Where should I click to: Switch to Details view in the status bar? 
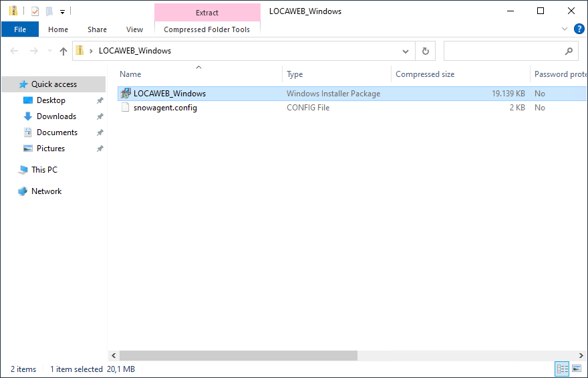(562, 369)
